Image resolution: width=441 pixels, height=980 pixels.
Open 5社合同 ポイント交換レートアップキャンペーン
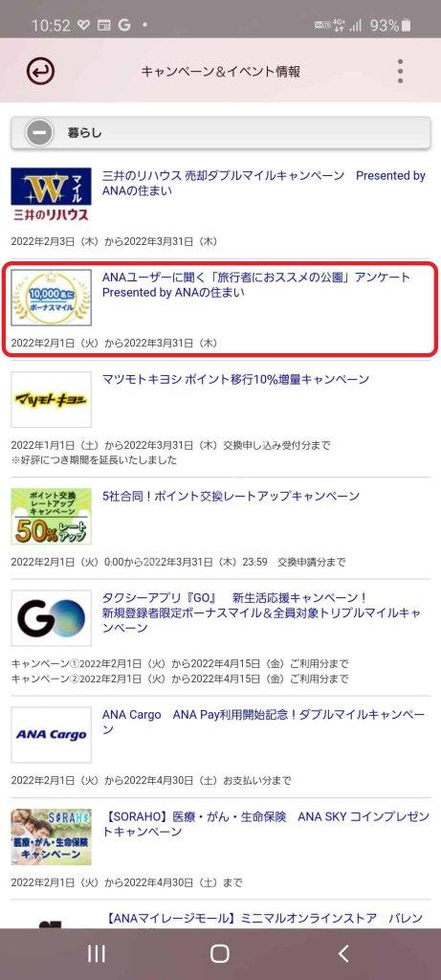point(232,497)
